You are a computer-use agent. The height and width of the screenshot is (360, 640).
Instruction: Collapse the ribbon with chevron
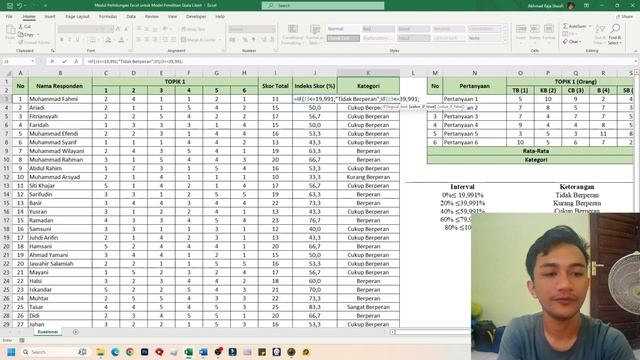(x=636, y=51)
